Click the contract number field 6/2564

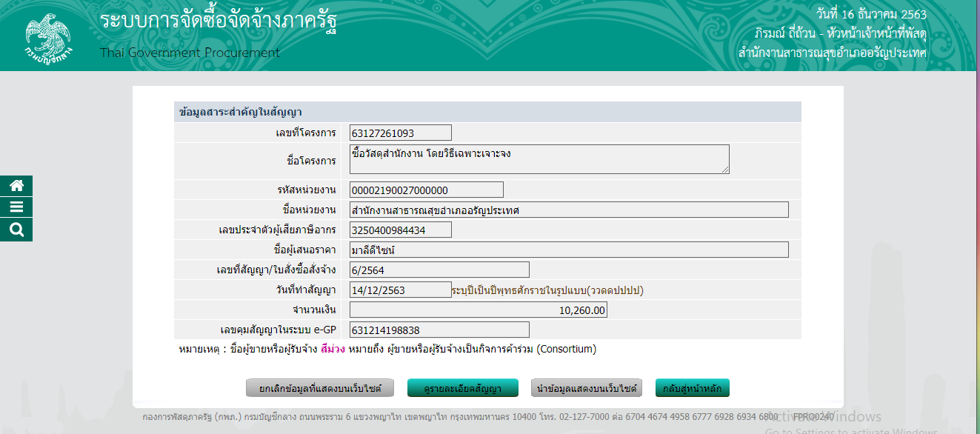[439, 270]
